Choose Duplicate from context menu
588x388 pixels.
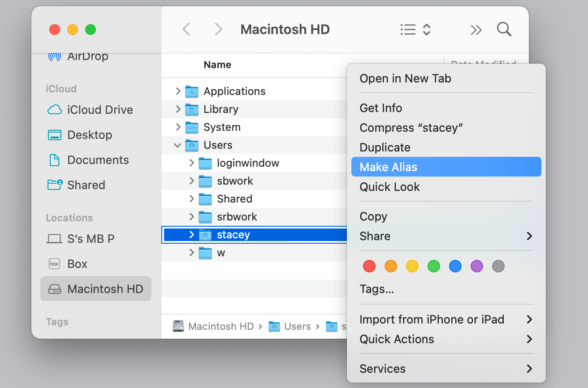(446, 147)
